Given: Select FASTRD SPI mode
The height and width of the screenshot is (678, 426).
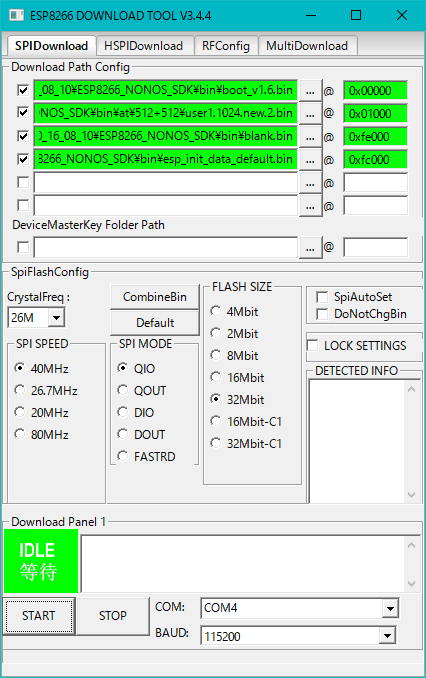Looking at the screenshot, I should 146,457.
